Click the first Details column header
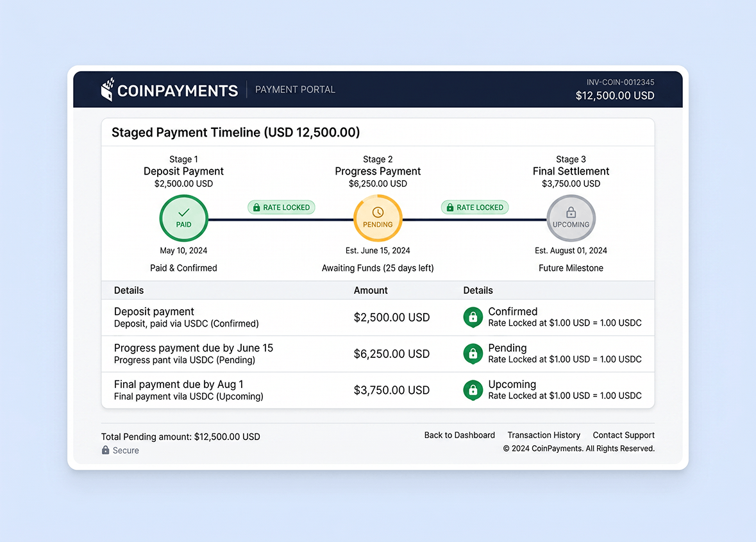Viewport: 756px width, 542px height. pos(129,291)
